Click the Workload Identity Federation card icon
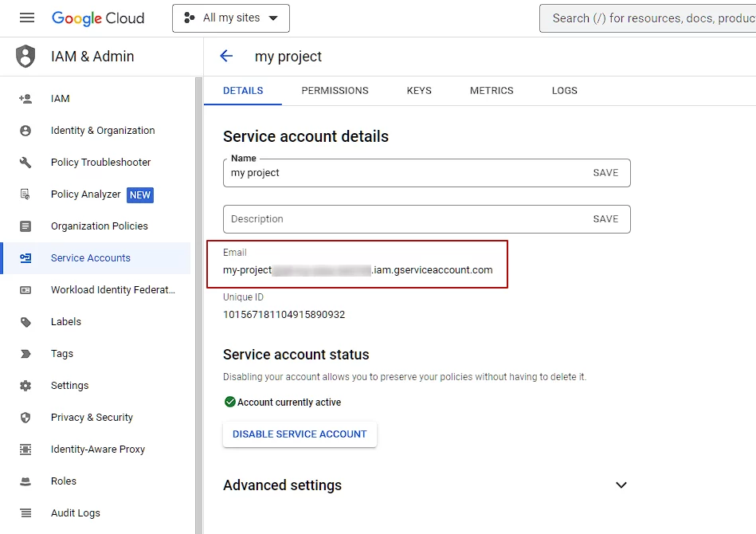Image resolution: width=756 pixels, height=534 pixels. tap(25, 289)
